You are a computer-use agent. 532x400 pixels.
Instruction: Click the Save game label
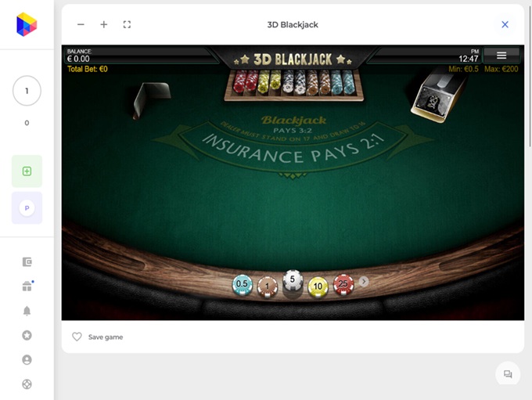(106, 337)
